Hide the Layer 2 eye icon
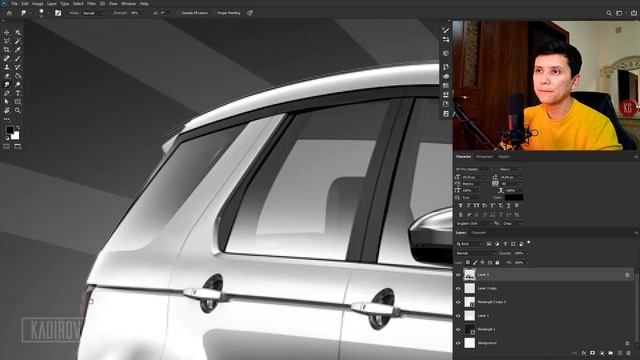640x360 pixels. click(458, 275)
